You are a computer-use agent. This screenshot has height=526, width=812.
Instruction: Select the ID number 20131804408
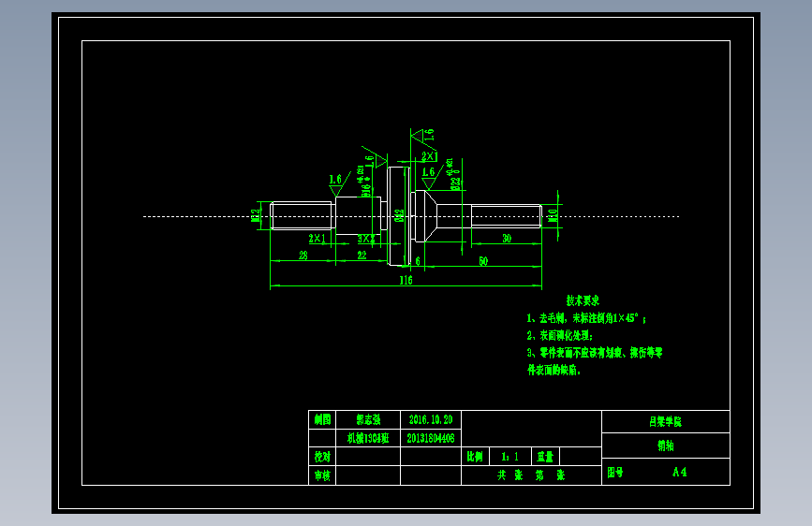tap(431, 439)
